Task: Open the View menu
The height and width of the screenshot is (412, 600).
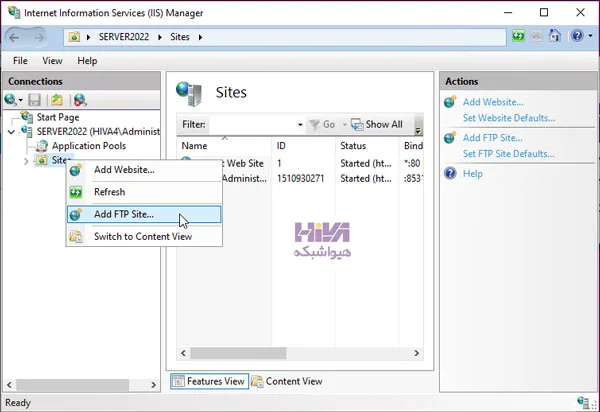Action: [x=52, y=61]
